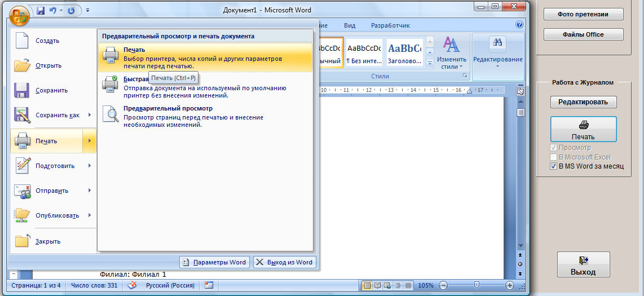This screenshot has height=296, width=644.
Task: Open the Undo history dropdown arrow
Action: (61, 11)
